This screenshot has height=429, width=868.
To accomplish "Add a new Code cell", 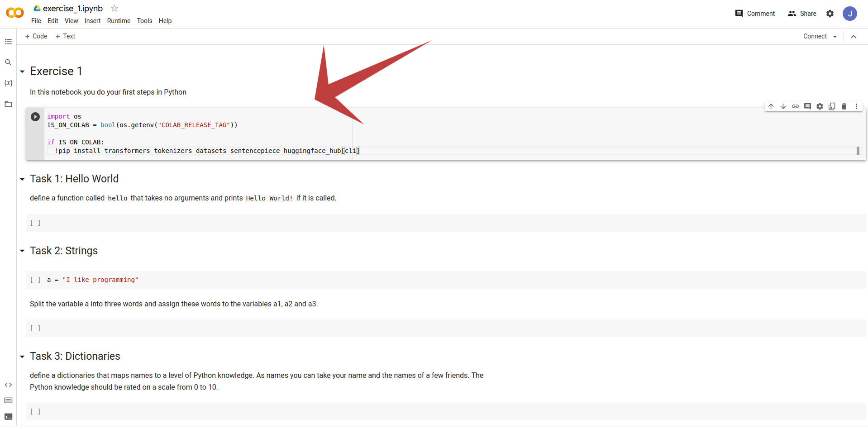I will coord(36,36).
